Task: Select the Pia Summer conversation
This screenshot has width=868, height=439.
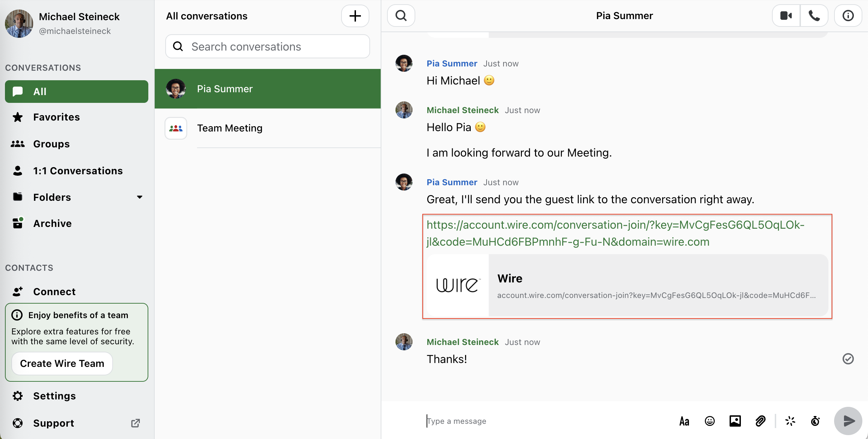Action: pos(268,89)
